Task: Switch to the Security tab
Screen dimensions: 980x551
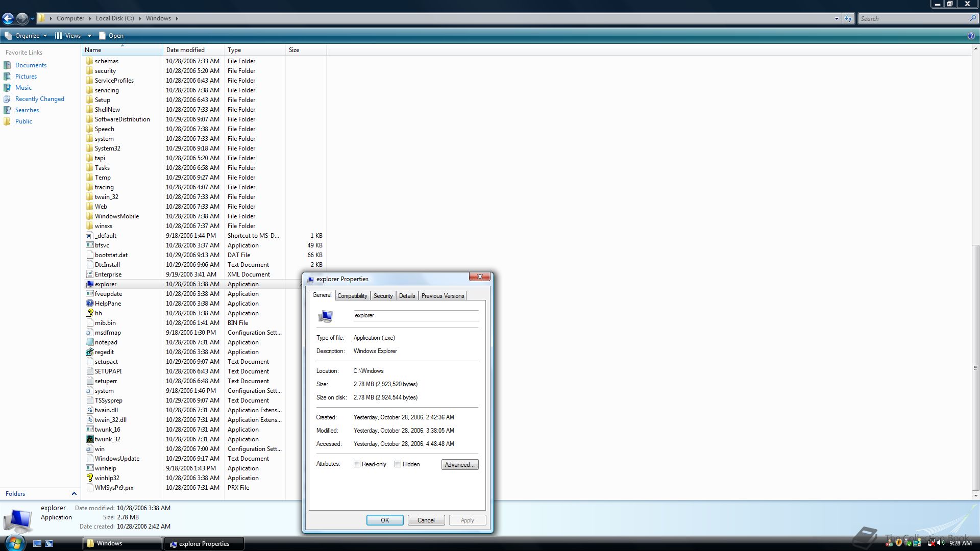Action: click(383, 296)
